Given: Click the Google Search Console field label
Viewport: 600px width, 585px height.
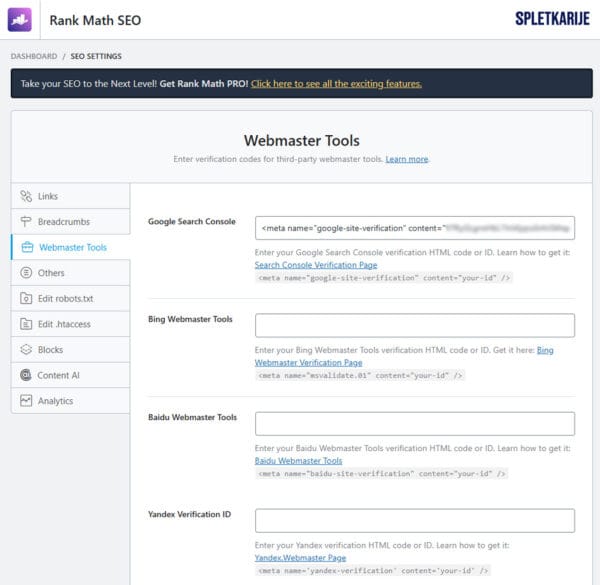Looking at the screenshot, I should pyautogui.click(x=192, y=222).
